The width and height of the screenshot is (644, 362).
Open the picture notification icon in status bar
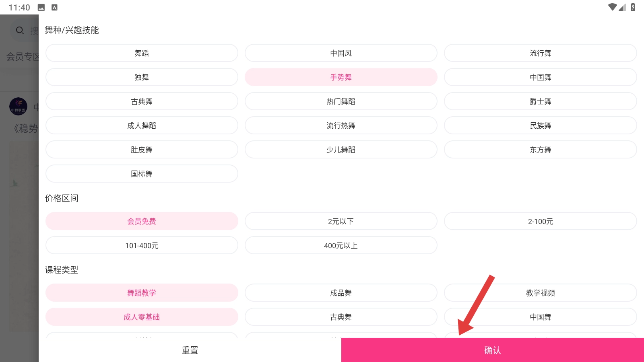(41, 7)
